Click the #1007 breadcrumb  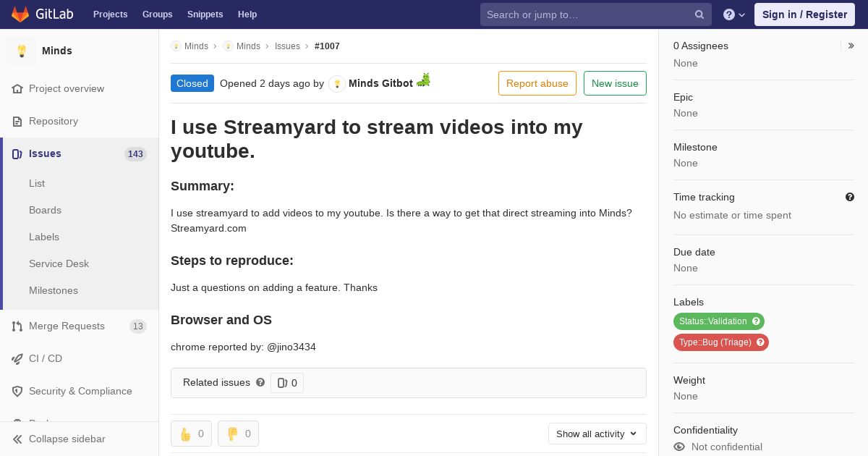(x=327, y=46)
